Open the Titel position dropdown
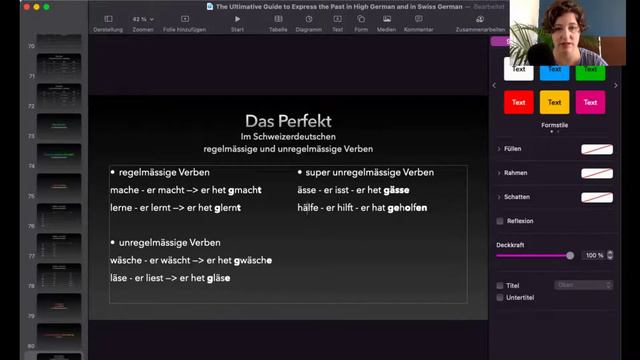Viewport: 640px width, 360px height. 583,285
